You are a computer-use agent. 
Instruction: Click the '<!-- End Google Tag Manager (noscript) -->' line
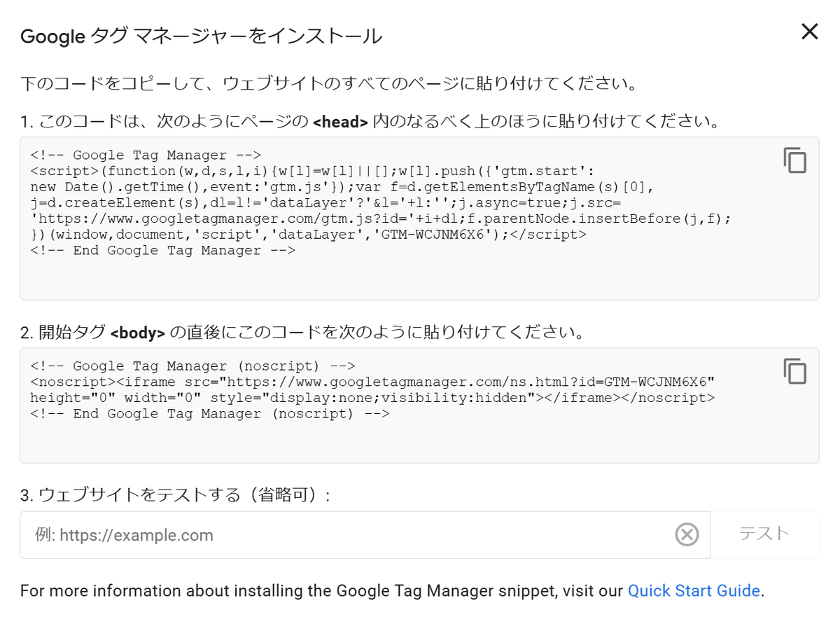(210, 413)
